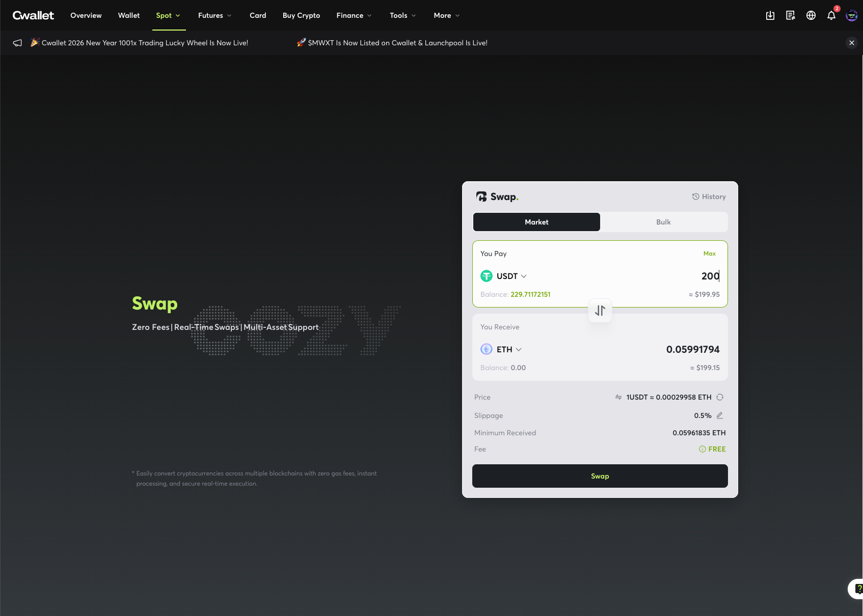Go to the Wallet page
863x616 pixels.
tap(129, 15)
